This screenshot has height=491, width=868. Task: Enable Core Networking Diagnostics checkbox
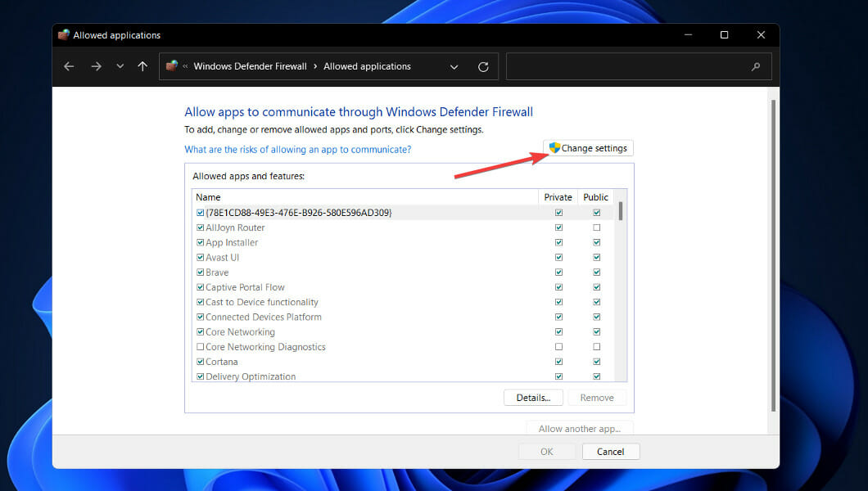tap(200, 347)
